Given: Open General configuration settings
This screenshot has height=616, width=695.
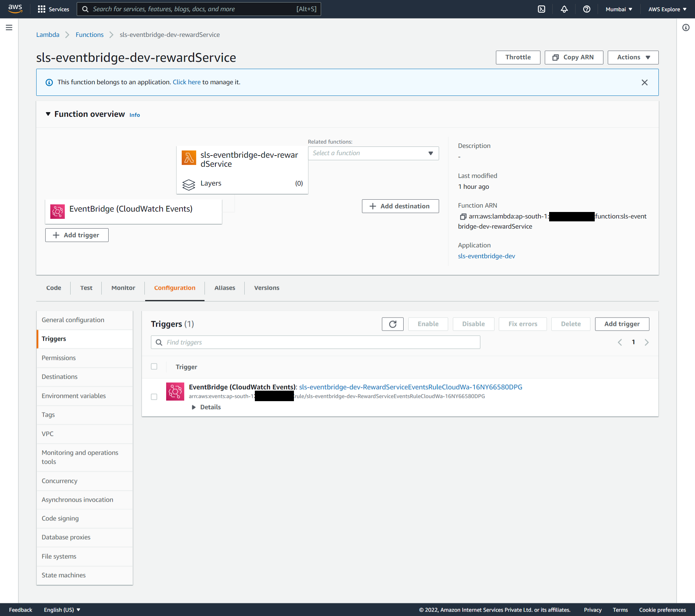Looking at the screenshot, I should [85, 320].
